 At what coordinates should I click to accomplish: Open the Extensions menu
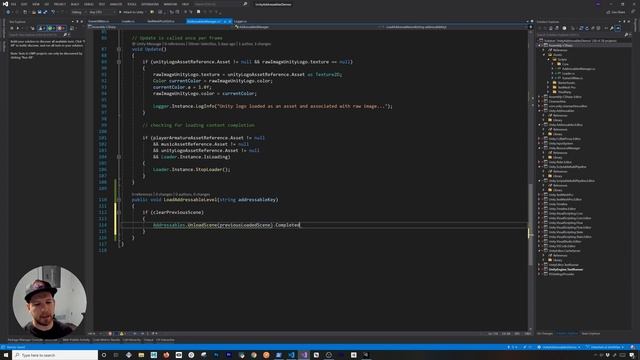point(150,4)
